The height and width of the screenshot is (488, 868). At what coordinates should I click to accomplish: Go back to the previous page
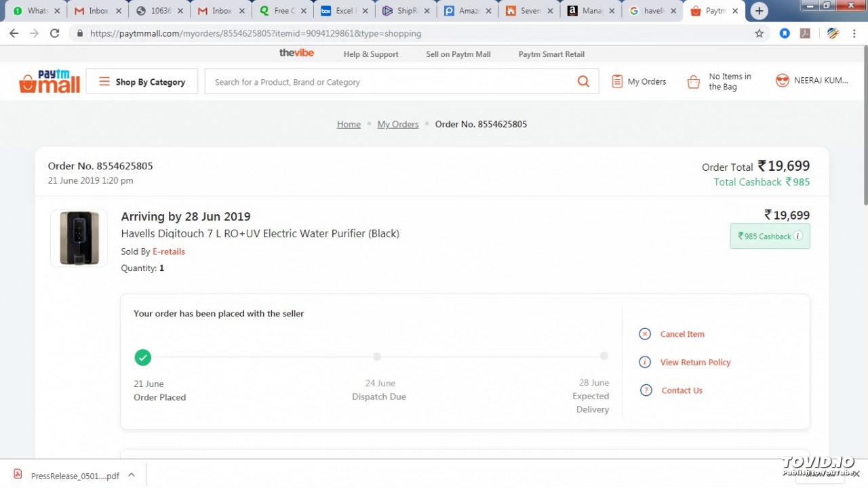tap(14, 33)
